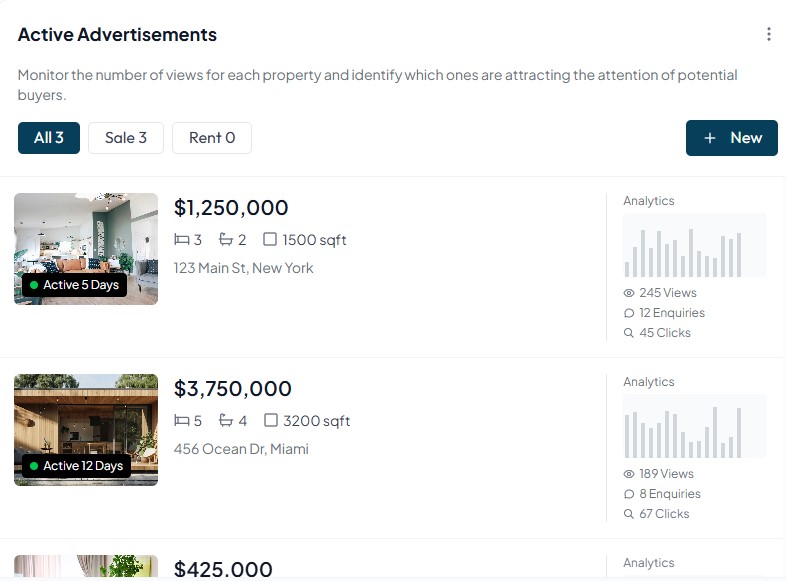Switch to the Sale 3 tab
The image size is (786, 581).
[126, 138]
